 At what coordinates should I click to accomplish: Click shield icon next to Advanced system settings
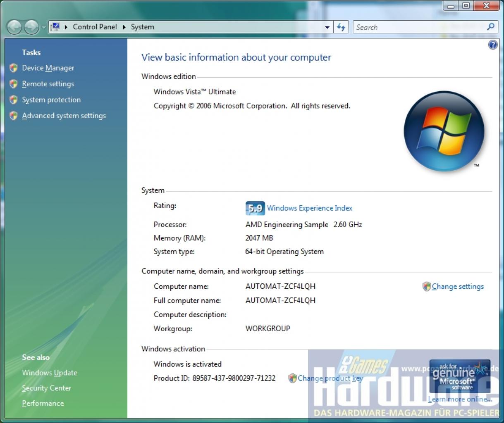[x=14, y=116]
